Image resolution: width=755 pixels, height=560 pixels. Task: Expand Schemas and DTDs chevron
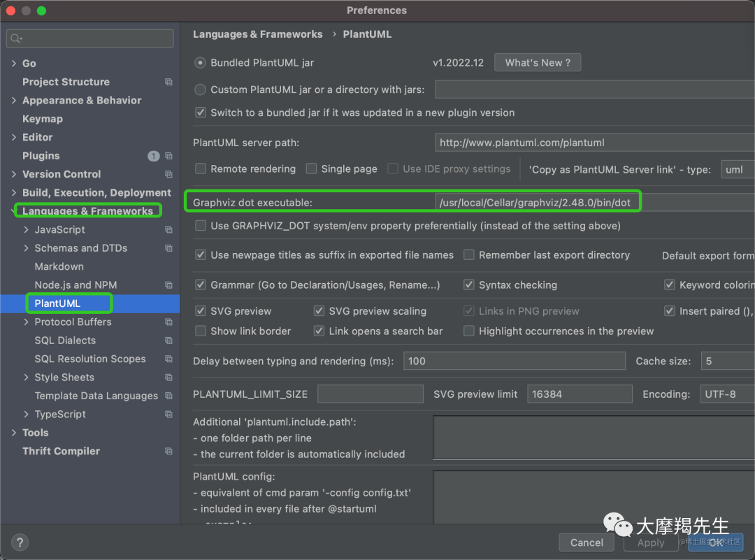26,248
